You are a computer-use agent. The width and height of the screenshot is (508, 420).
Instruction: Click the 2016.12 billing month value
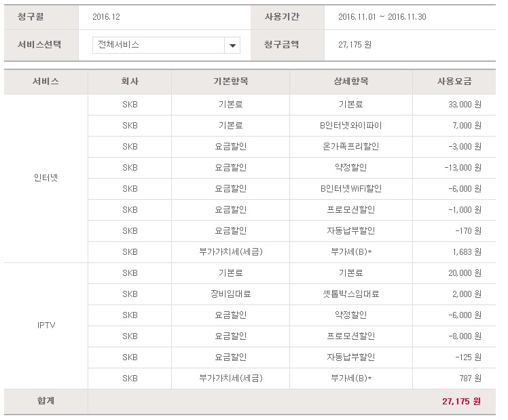[106, 17]
